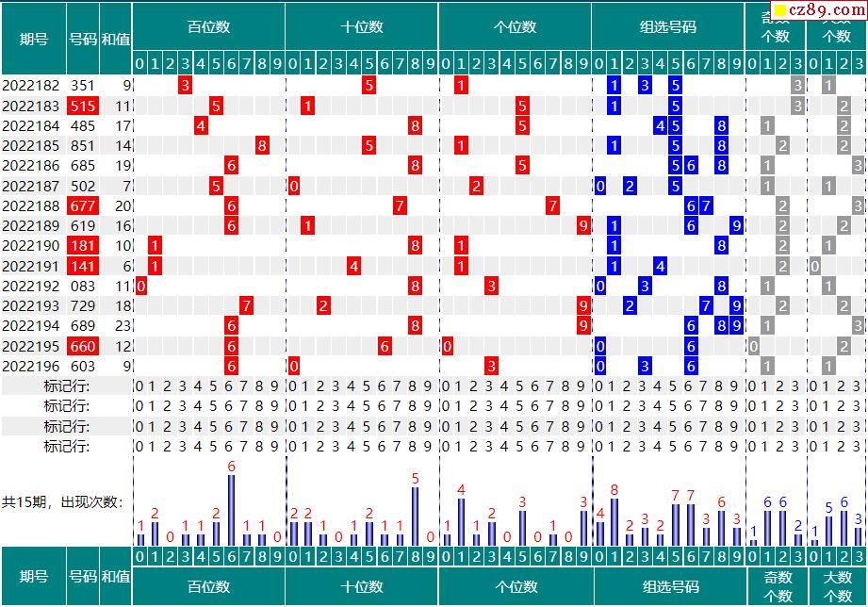Click the 百位数 header above the table
The width and height of the screenshot is (868, 607).
coord(208,26)
